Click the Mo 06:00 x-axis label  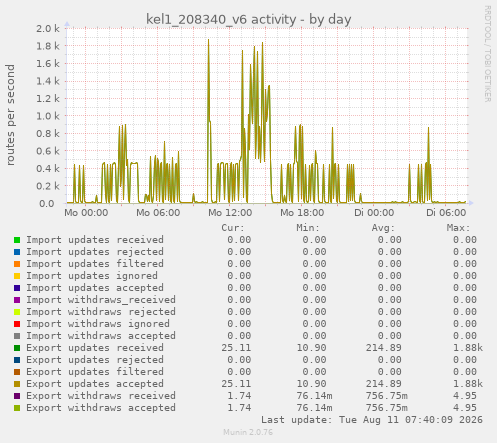pos(158,213)
